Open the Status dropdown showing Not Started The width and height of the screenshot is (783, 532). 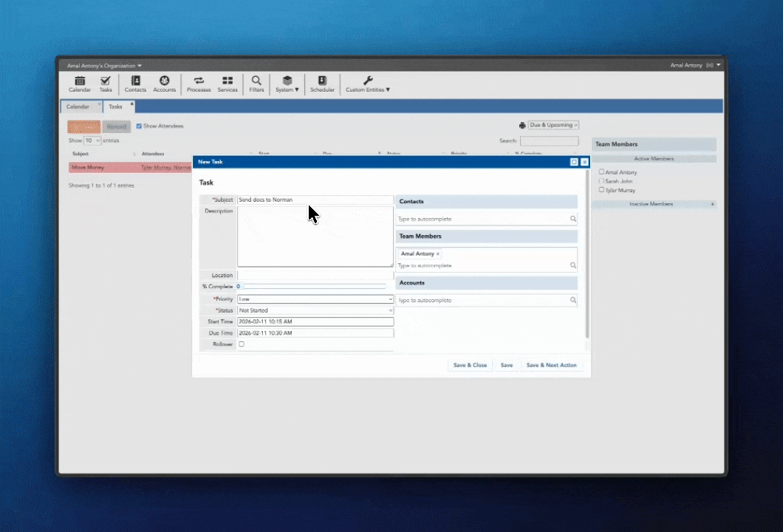click(315, 310)
